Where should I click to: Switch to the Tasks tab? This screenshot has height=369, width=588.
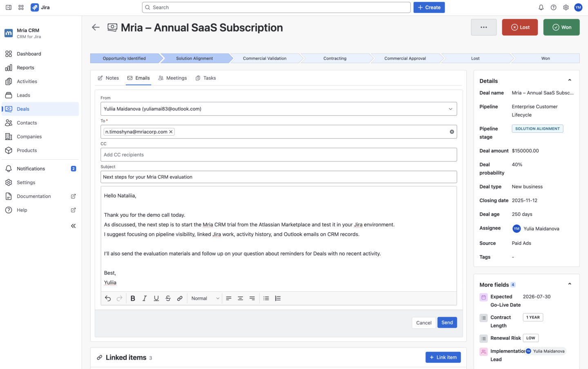point(205,78)
